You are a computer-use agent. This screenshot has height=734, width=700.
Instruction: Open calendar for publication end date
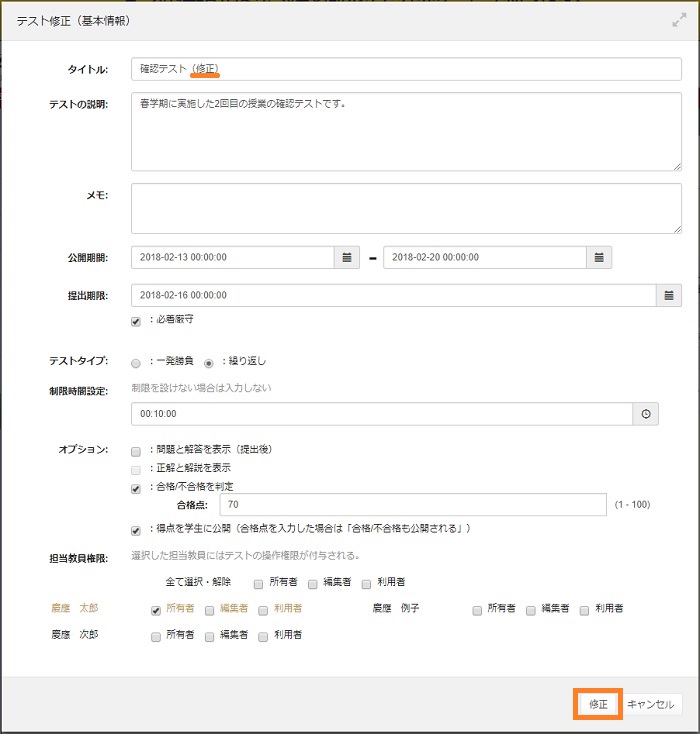click(x=599, y=257)
